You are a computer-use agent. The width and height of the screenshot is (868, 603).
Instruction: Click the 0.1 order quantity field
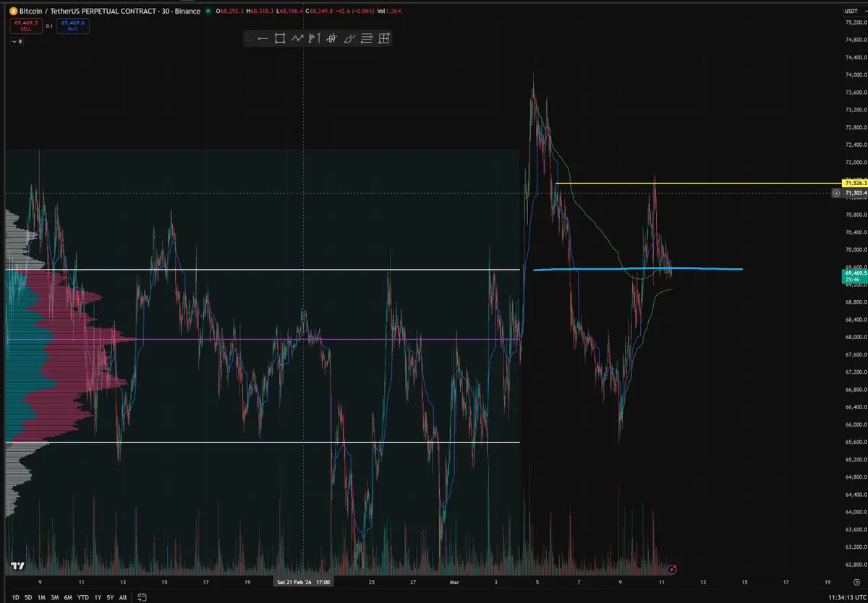click(x=49, y=26)
